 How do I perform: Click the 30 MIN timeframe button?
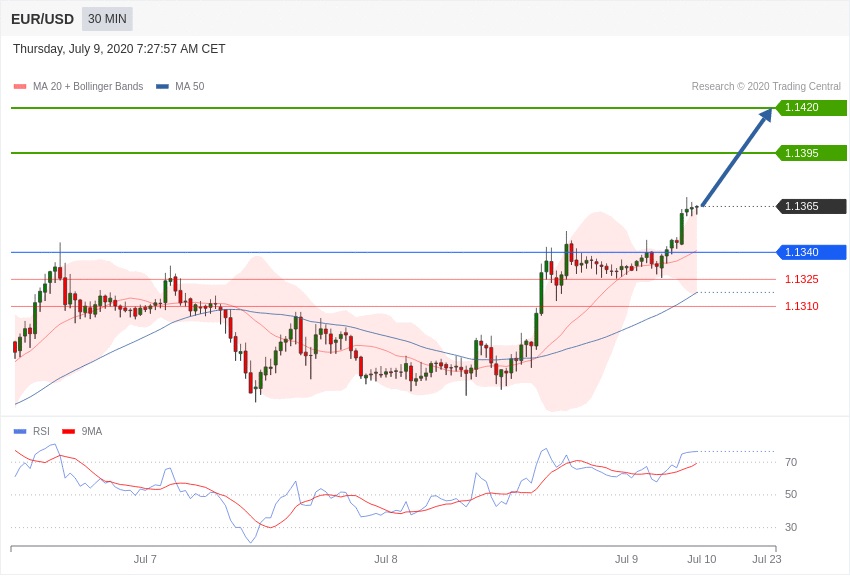point(107,19)
